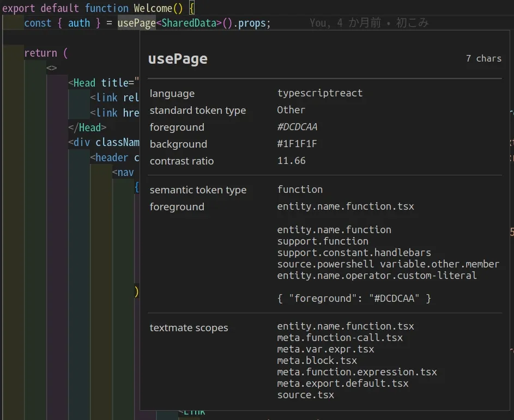Click the contrast ratio value 11.66
Image resolution: width=514 pixels, height=420 pixels.
291,161
